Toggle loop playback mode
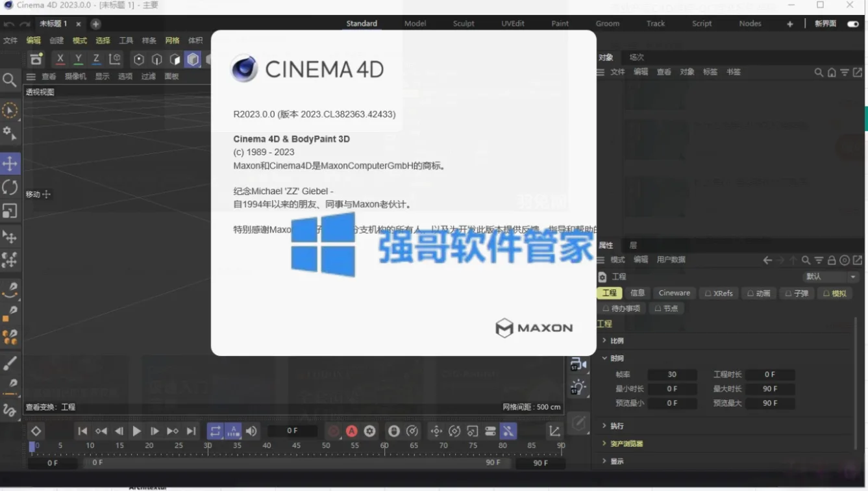Screen dimensions: 868x491 (216, 431)
